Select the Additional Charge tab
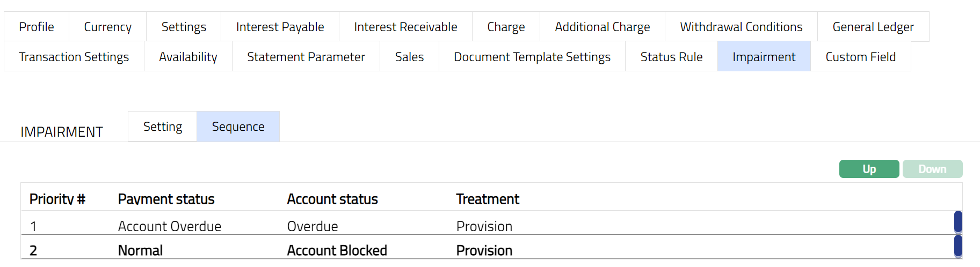Viewport: 980px width, 267px height. pyautogui.click(x=602, y=27)
